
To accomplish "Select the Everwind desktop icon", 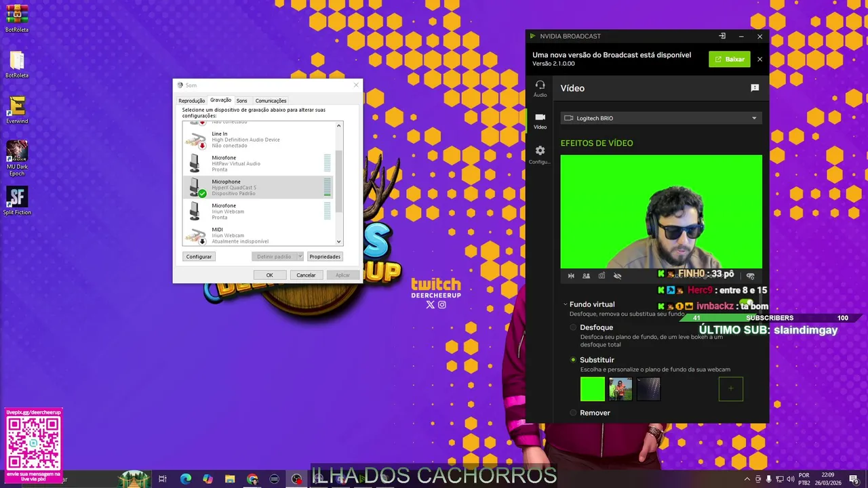I will (17, 110).
